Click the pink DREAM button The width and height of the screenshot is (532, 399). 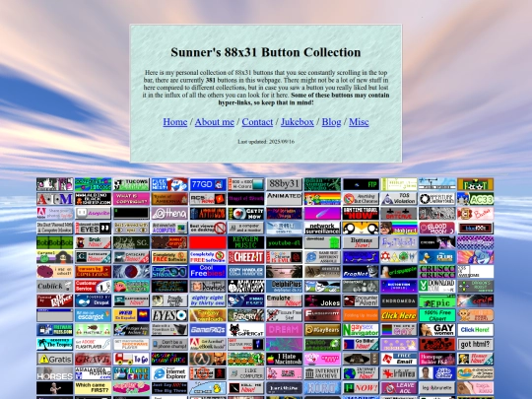[x=285, y=330]
